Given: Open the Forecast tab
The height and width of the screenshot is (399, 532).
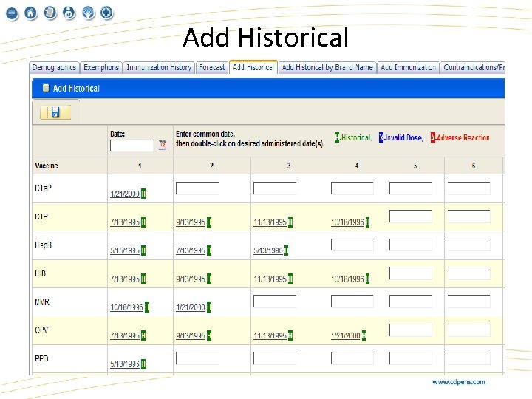Looking at the screenshot, I should click(212, 67).
